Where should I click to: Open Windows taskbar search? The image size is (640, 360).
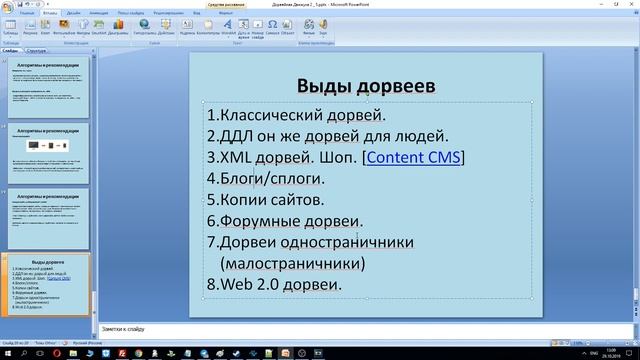(24, 353)
